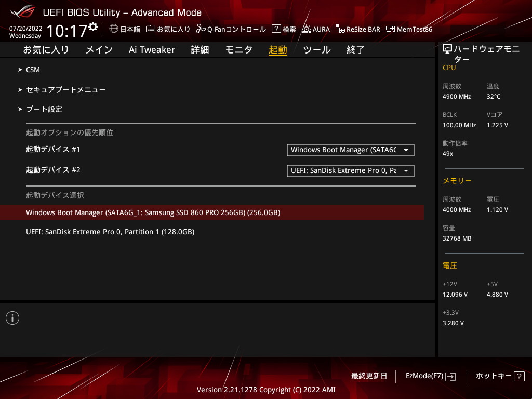
Task: Click the hardware monitor screen icon
Action: point(447,49)
